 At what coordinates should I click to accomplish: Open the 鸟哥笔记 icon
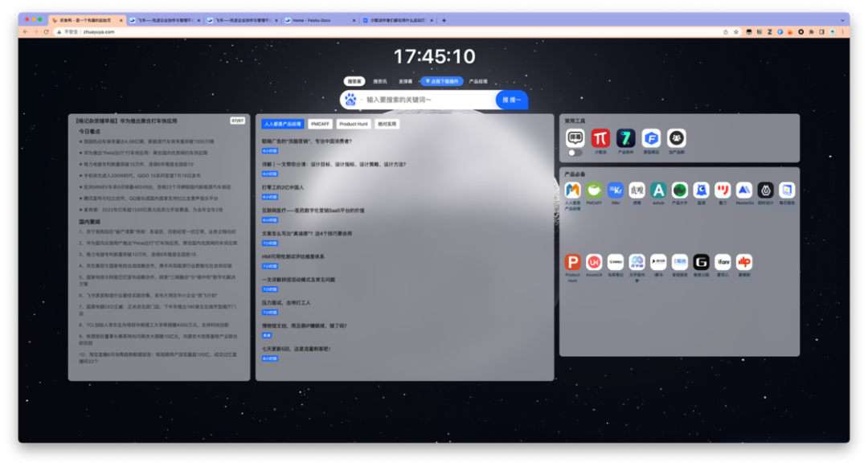click(x=615, y=262)
